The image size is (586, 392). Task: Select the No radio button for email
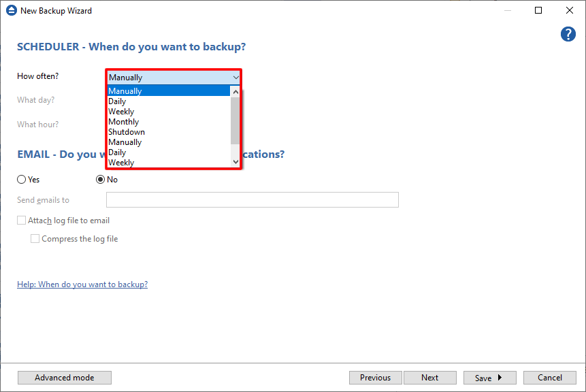[101, 180]
